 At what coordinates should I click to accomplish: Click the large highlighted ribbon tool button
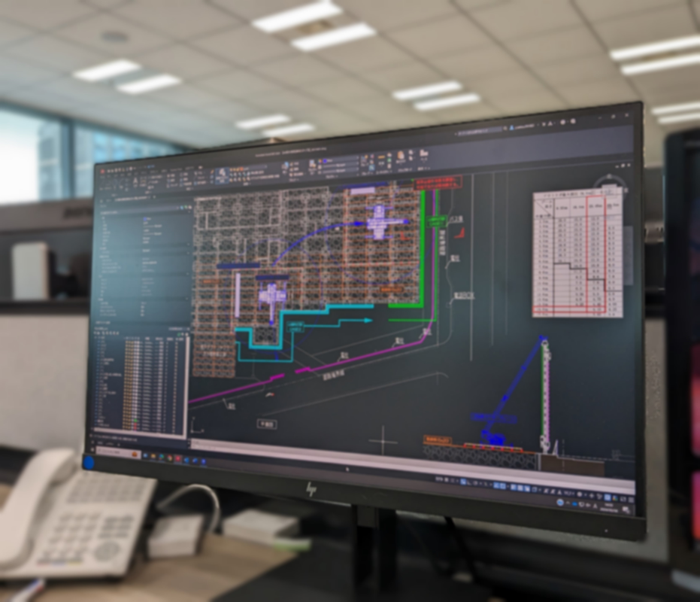221,175
